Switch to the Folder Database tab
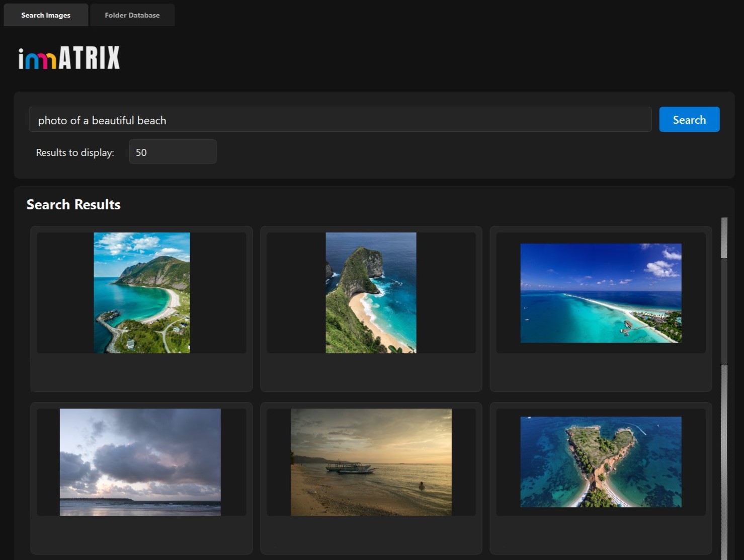Viewport: 744px width, 560px height. pos(132,15)
